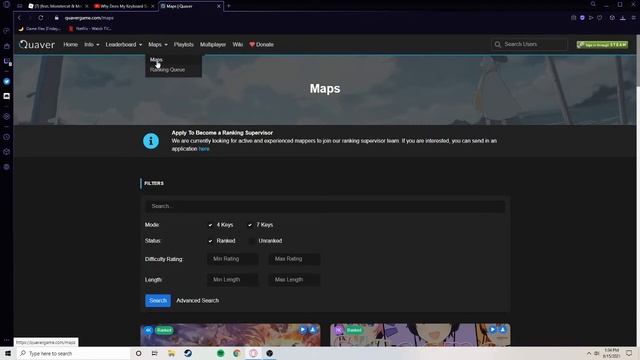
Task: Select Ranking Queue in the dropdown
Action: [167, 70]
